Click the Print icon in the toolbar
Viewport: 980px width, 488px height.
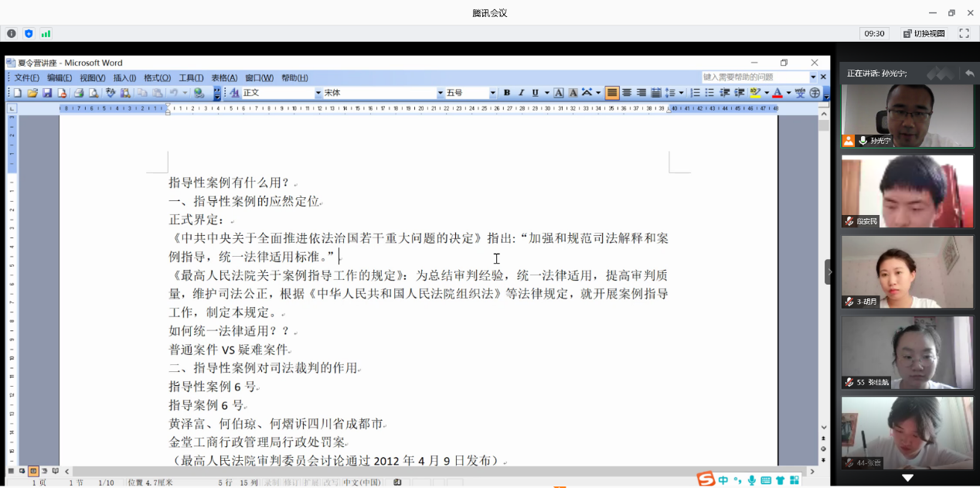click(78, 93)
